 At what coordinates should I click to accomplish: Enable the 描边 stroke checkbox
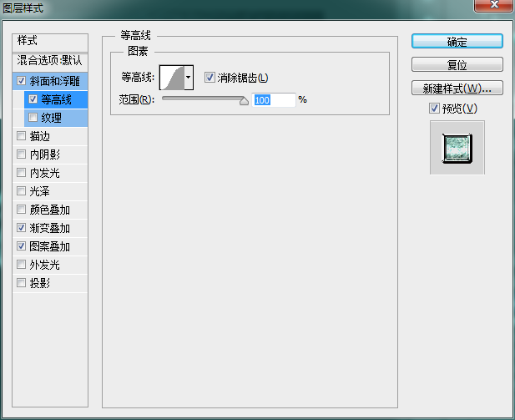(x=21, y=136)
